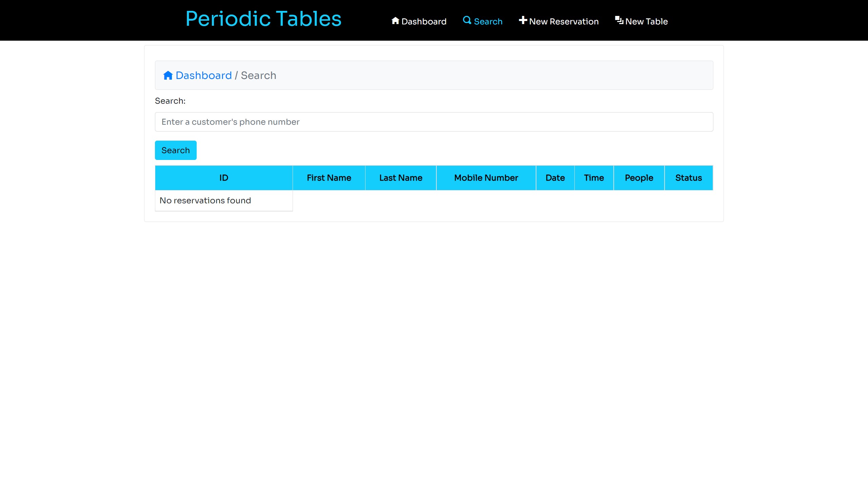Click the Dashboard breadcrumb home icon
This screenshot has height=488, width=868.
pos(168,75)
